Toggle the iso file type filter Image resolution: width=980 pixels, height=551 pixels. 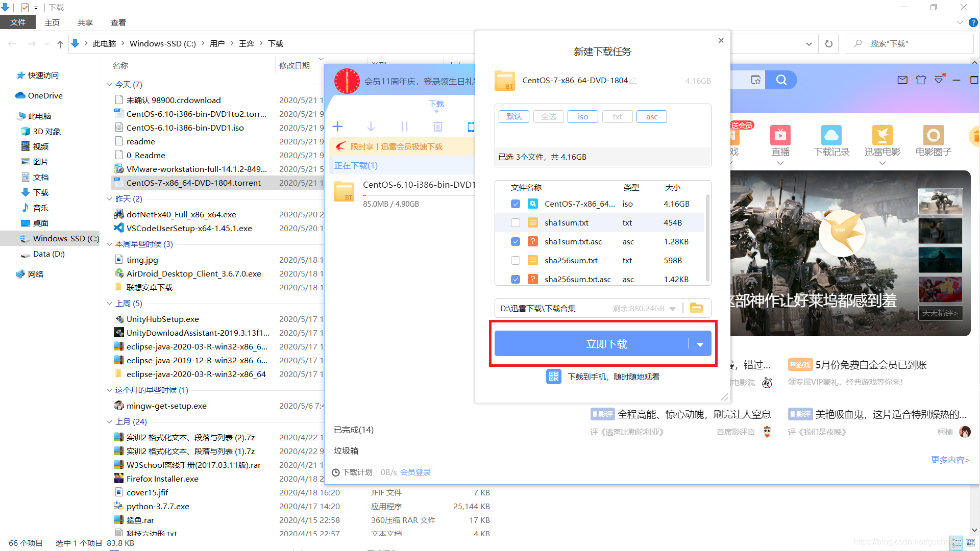coord(583,117)
